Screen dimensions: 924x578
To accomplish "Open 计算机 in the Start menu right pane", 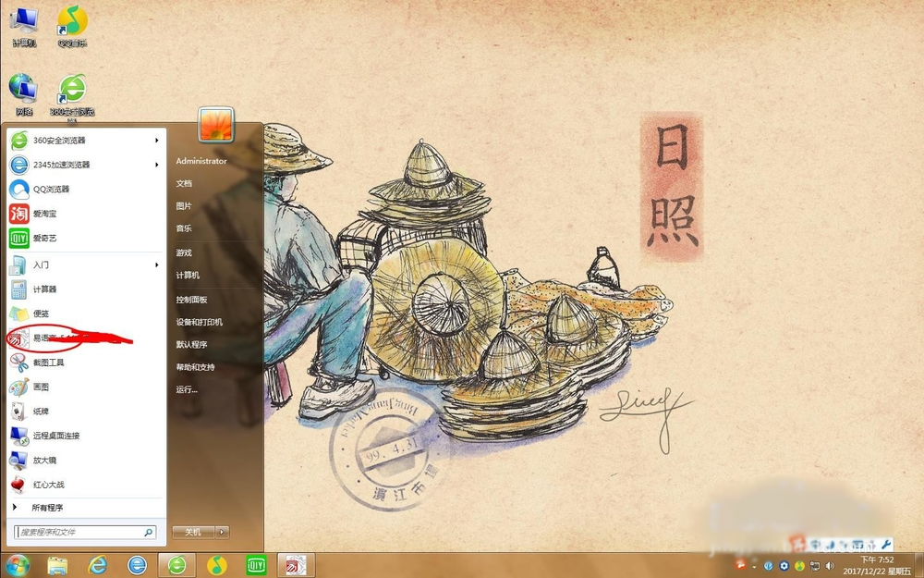I will click(188, 275).
